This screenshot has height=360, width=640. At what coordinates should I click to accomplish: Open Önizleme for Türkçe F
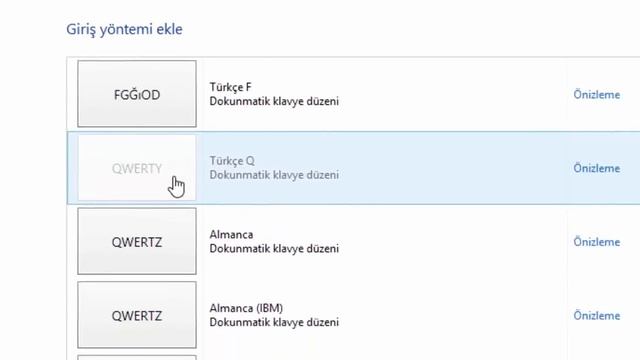[596, 95]
